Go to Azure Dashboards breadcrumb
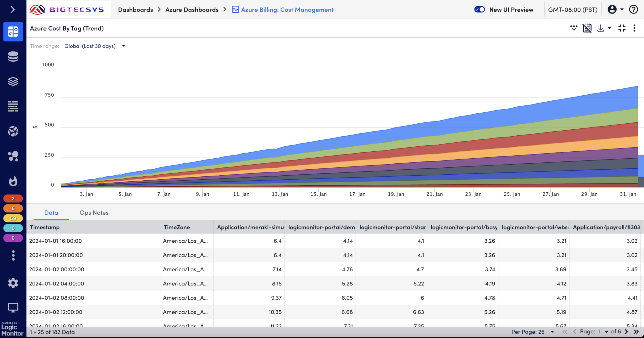The image size is (644, 338). tap(192, 10)
